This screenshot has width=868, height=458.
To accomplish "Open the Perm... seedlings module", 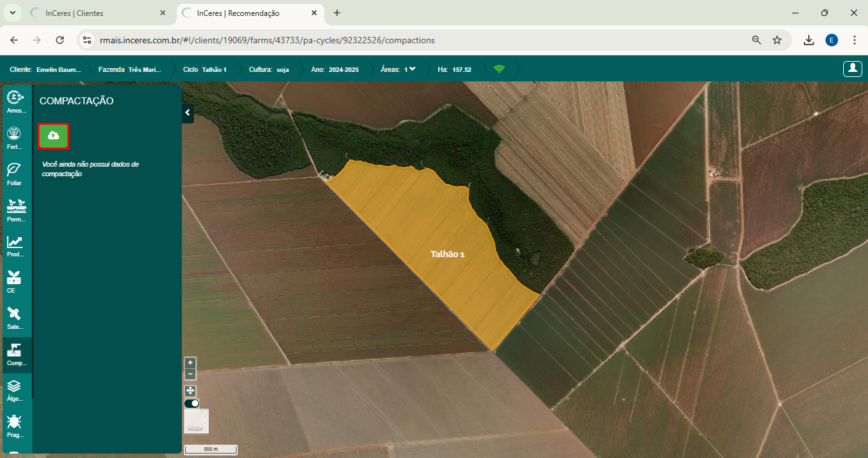I will click(x=16, y=210).
